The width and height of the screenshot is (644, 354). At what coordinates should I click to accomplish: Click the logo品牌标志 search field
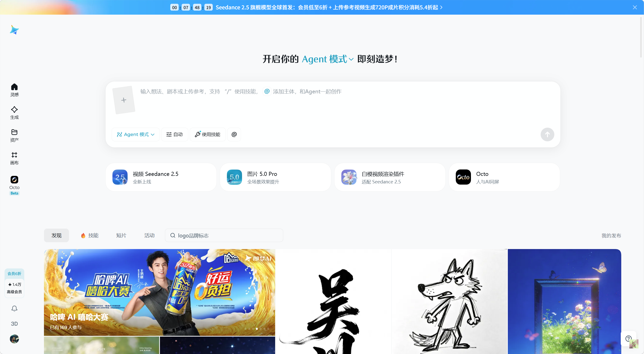[x=224, y=235]
